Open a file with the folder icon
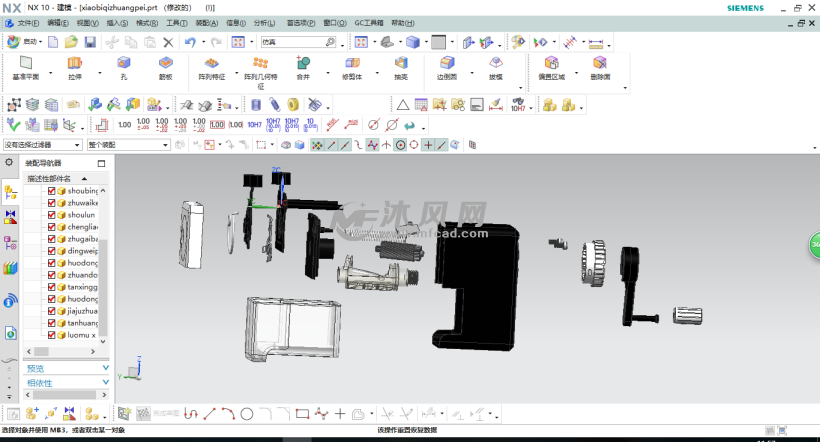This screenshot has width=820, height=442. pos(71,42)
